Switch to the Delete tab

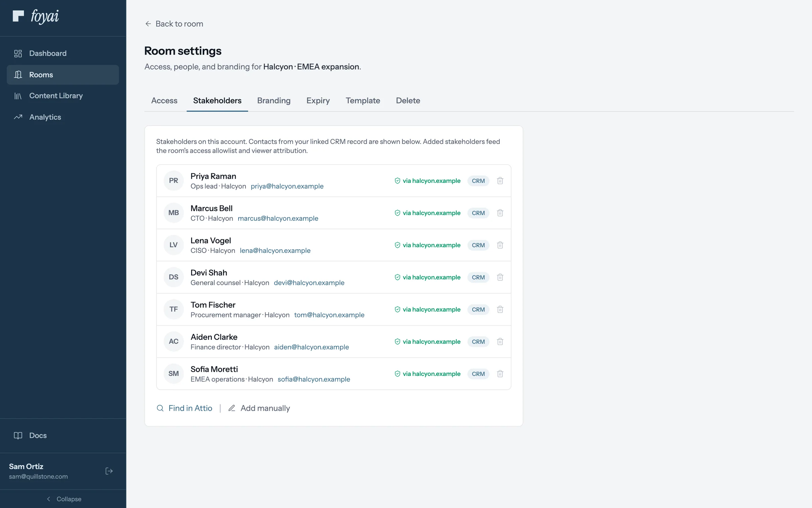tap(408, 101)
